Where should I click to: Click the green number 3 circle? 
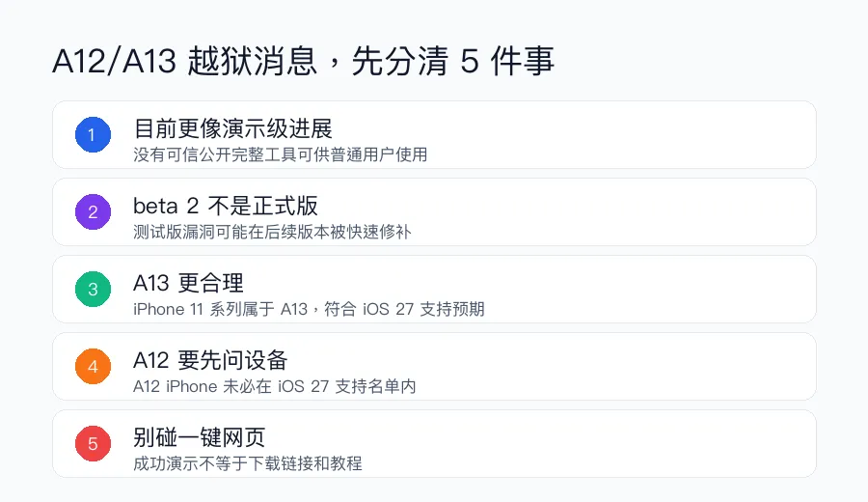(93, 289)
